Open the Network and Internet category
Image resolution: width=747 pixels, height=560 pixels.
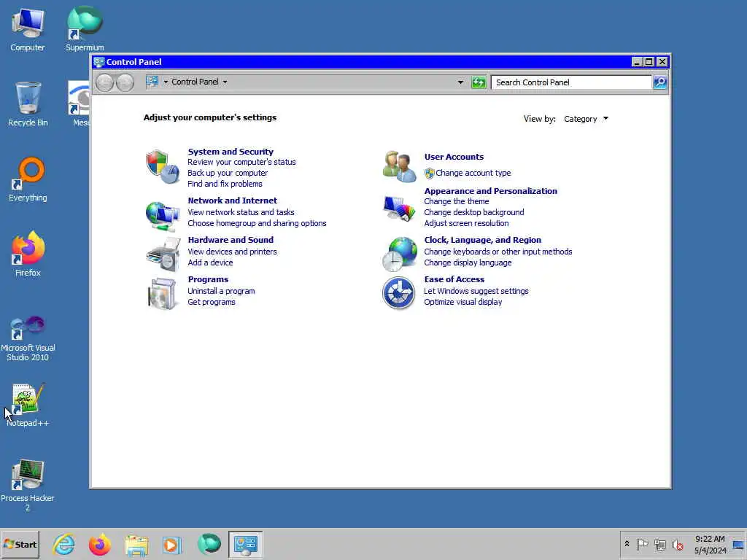click(x=233, y=201)
